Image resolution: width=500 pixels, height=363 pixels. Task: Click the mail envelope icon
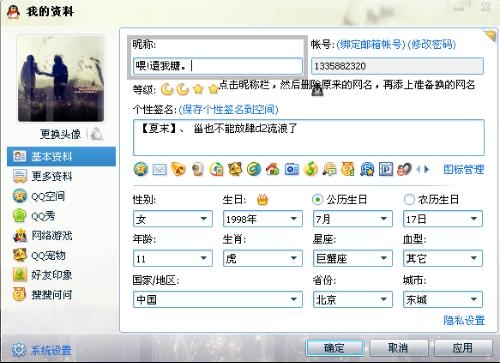pos(159,169)
